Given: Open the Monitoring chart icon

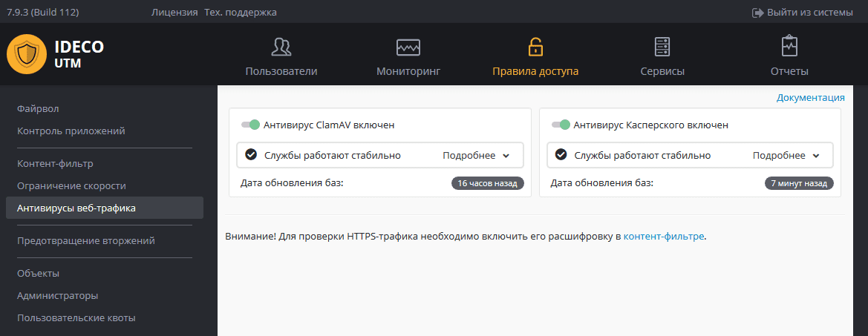Looking at the screenshot, I should tap(408, 47).
